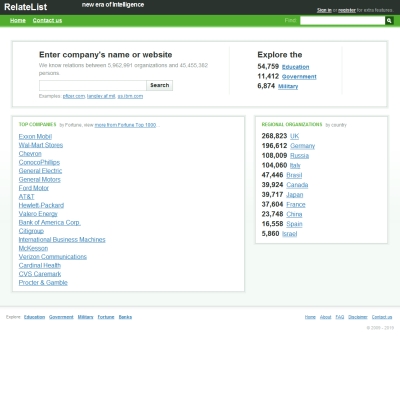400x400 pixels.
Task: Click footer Disclaimer link
Action: [x=358, y=317]
